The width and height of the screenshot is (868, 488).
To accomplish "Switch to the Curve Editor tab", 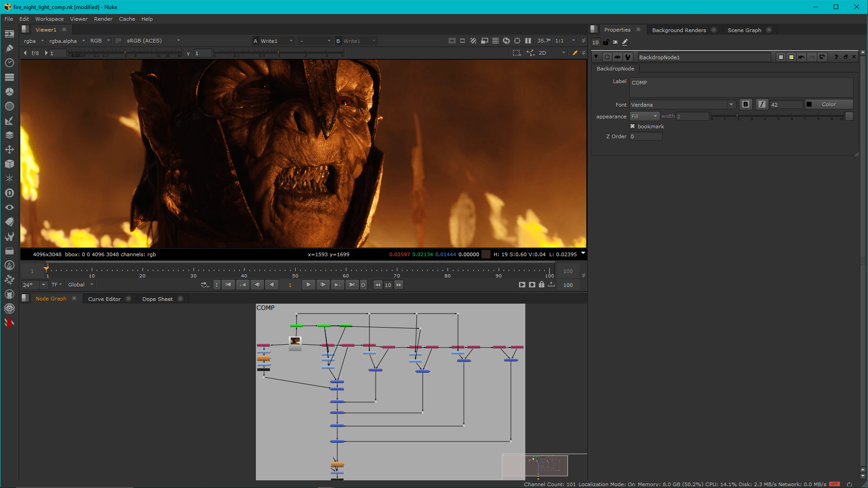I will (104, 299).
